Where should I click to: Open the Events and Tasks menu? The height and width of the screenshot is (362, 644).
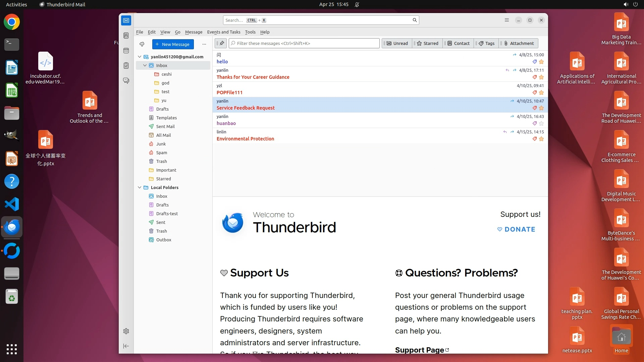pyautogui.click(x=223, y=32)
